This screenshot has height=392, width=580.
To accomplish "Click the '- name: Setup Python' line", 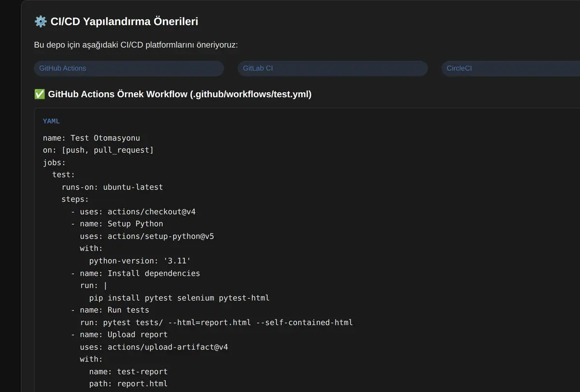I will [117, 224].
